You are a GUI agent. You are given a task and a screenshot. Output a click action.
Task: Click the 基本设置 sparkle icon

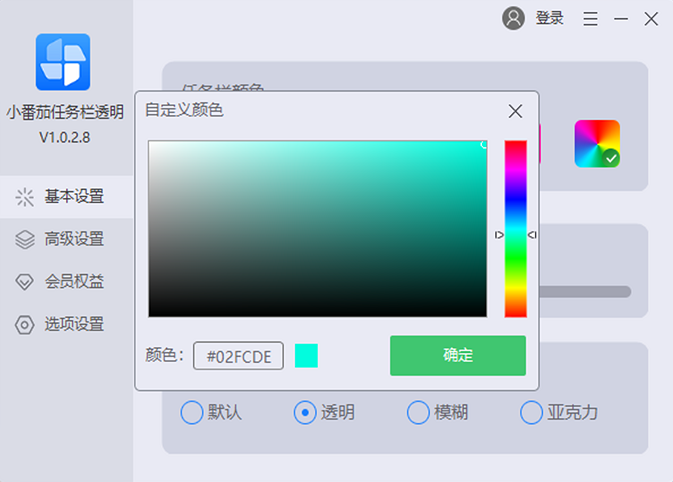[24, 197]
